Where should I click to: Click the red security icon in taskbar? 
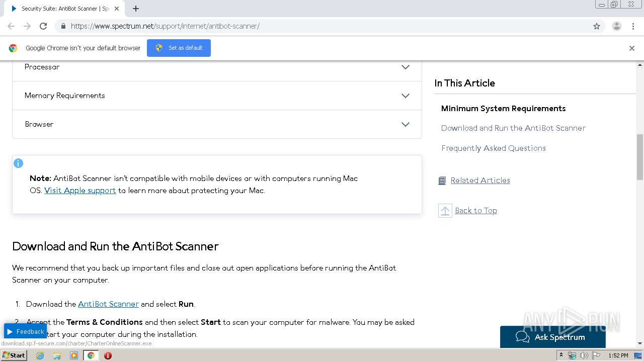[x=108, y=355]
